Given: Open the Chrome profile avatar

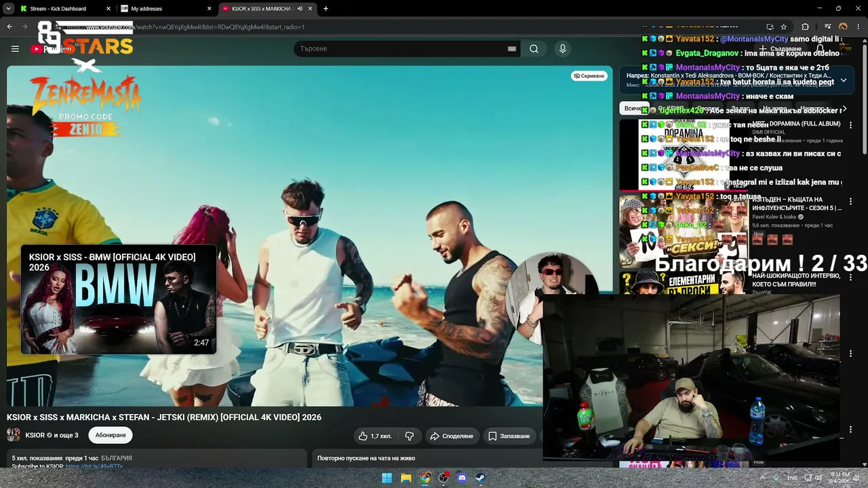Looking at the screenshot, I should [843, 27].
